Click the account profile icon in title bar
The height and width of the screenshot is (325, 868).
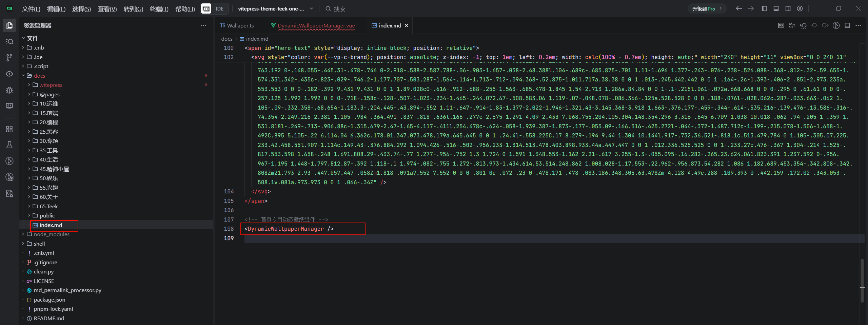(800, 9)
